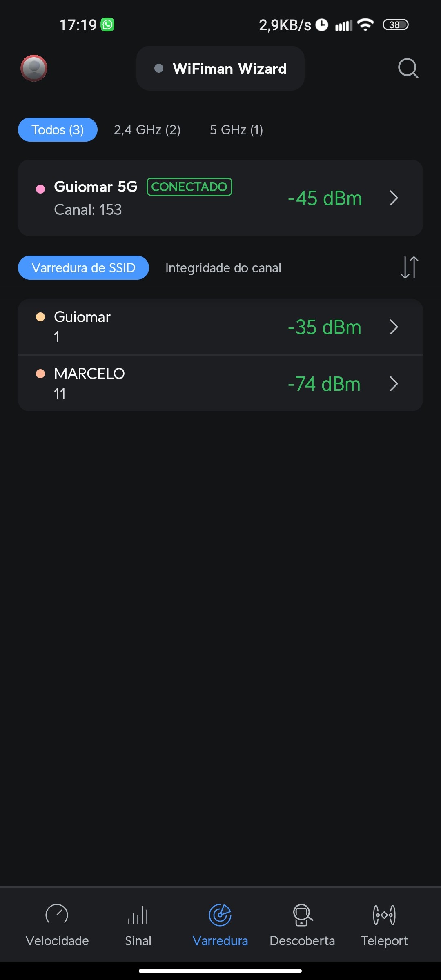Tap the CONECTADO status badge

[189, 187]
